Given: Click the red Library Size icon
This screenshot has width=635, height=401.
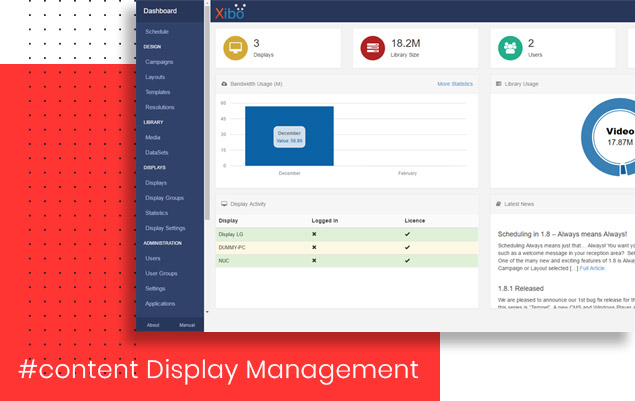Looking at the screenshot, I should coord(373,48).
